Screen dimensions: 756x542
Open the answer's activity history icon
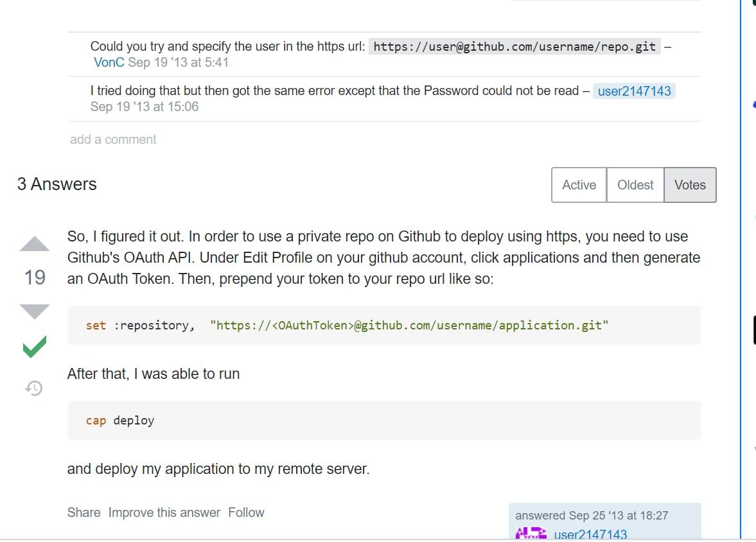34,388
